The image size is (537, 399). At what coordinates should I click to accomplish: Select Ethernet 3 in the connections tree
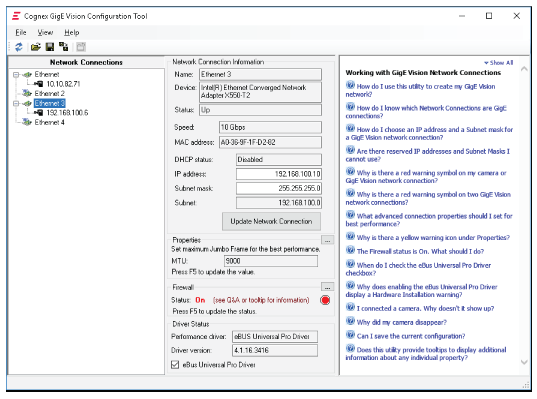(x=50, y=103)
